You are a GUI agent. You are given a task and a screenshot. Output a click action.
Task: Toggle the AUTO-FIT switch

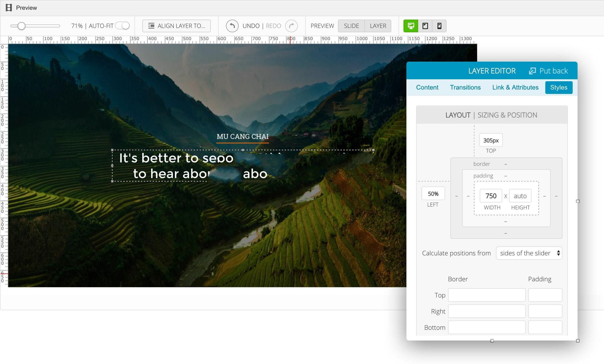tap(122, 26)
